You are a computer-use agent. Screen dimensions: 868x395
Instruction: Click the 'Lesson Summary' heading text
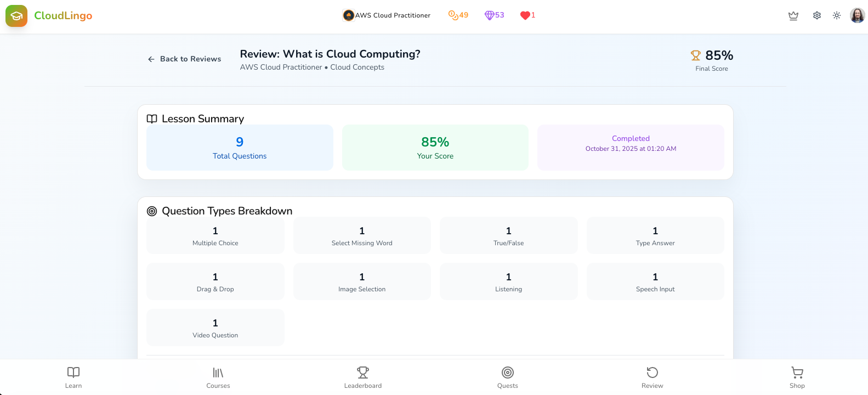(x=203, y=119)
